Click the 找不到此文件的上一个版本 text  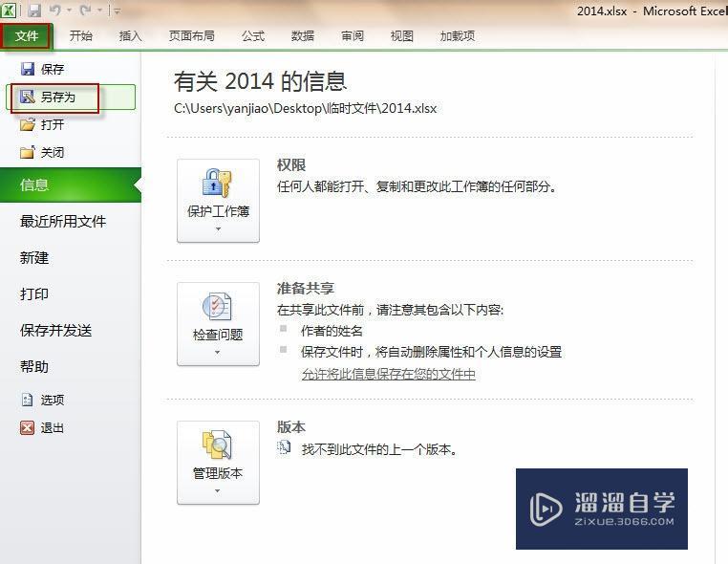[380, 449]
